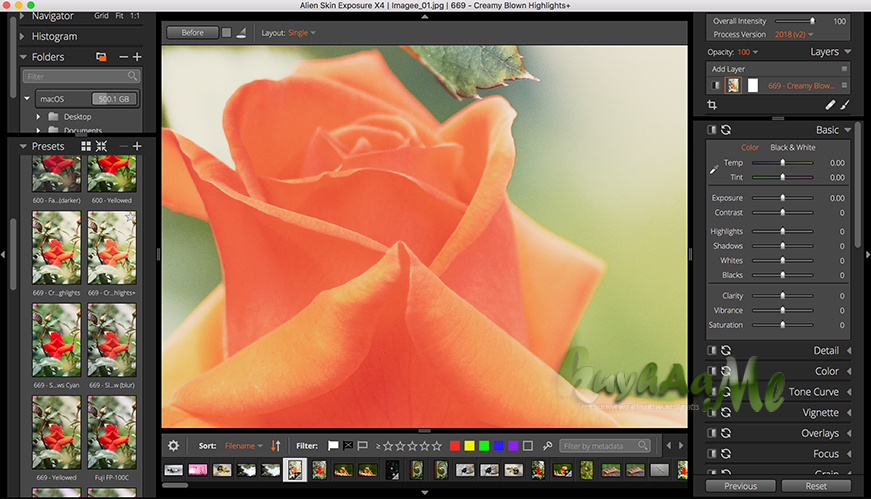The width and height of the screenshot is (871, 499).
Task: Go to previous filmstrip image arrow
Action: (669, 445)
